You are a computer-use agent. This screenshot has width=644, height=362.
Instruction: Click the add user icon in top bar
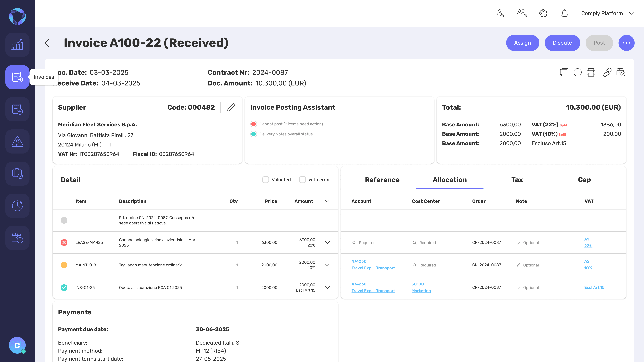500,13
